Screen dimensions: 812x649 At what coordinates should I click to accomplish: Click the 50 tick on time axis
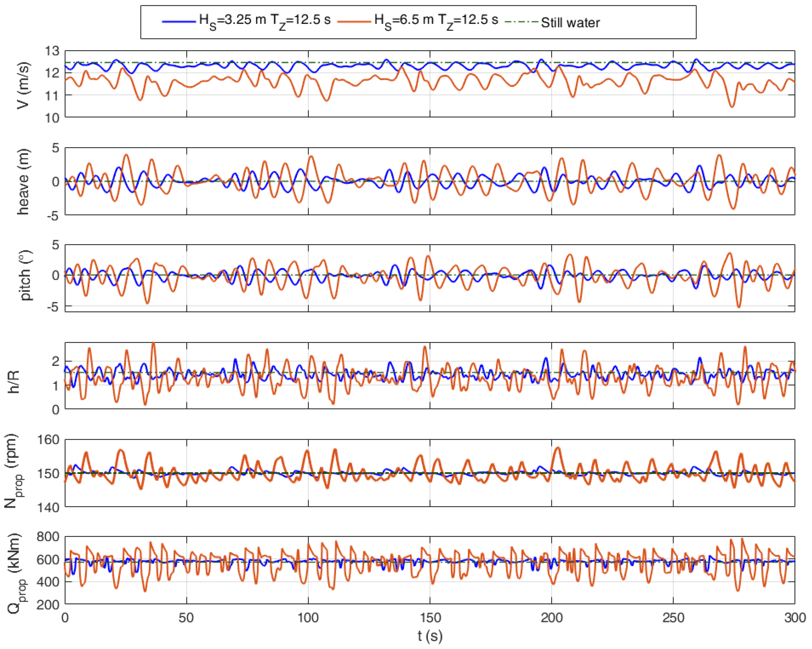click(187, 618)
